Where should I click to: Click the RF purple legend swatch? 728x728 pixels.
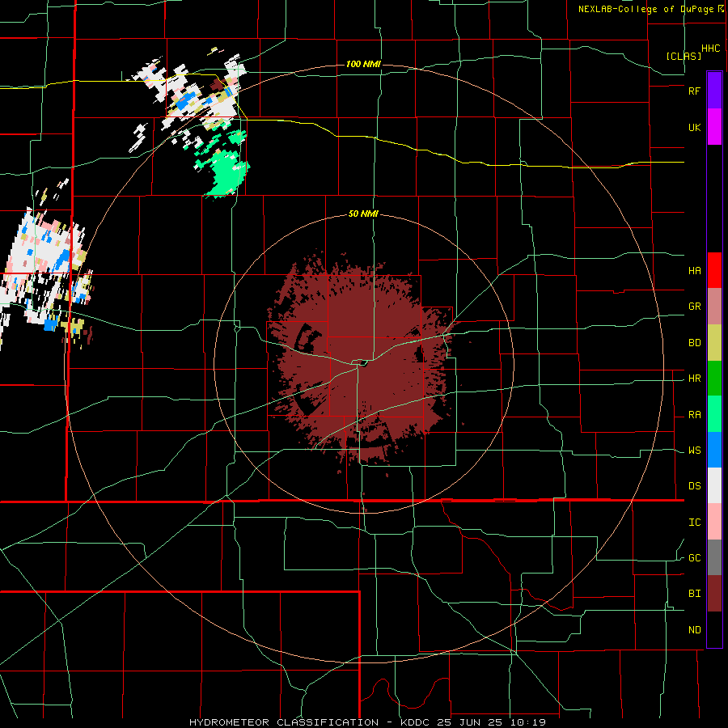714,91
